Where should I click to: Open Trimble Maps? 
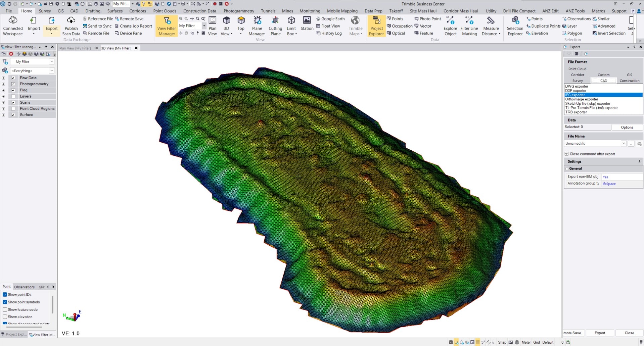(x=356, y=26)
